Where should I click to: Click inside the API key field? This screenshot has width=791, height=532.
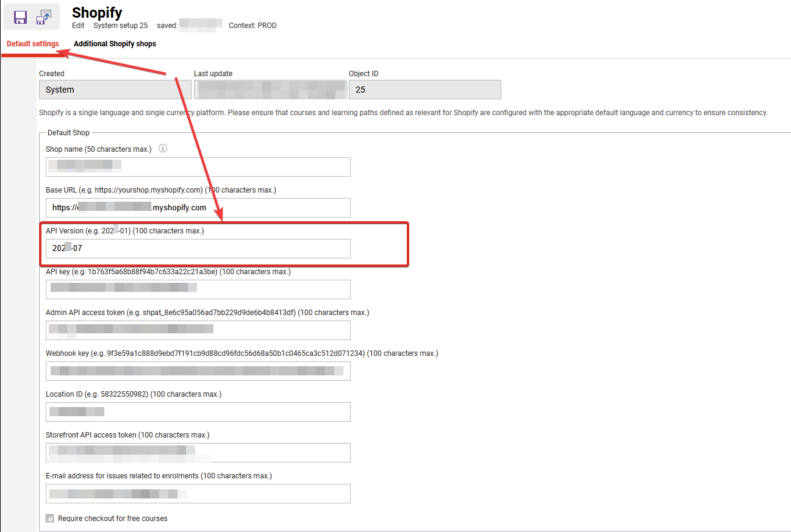(198, 289)
